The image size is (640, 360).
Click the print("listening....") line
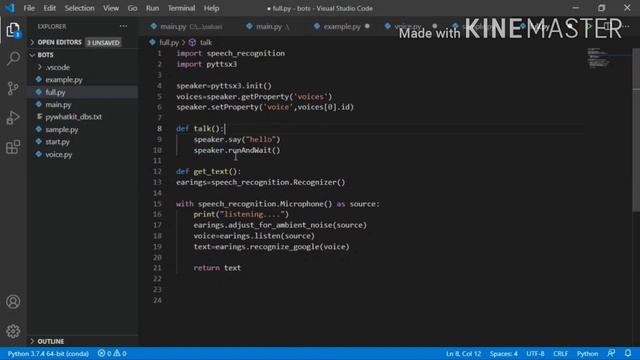(x=241, y=214)
